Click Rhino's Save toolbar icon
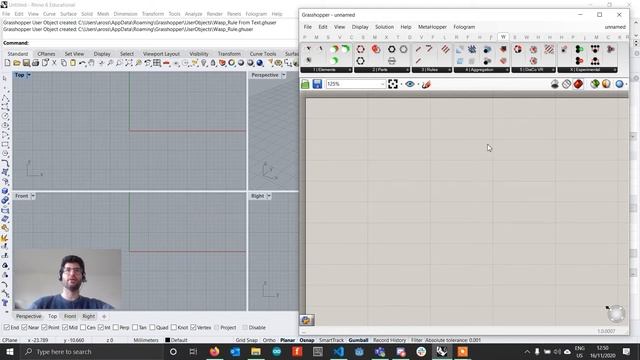 point(26,63)
